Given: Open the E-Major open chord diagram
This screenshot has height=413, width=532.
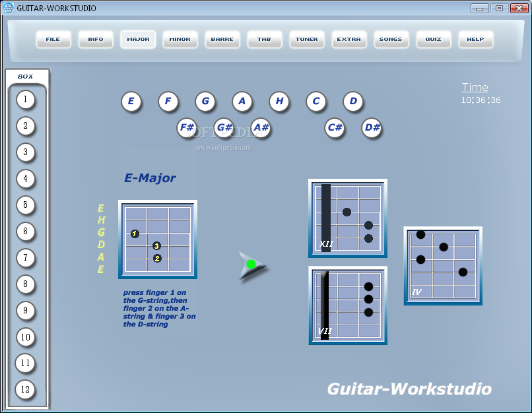Looking at the screenshot, I should pyautogui.click(x=158, y=239).
